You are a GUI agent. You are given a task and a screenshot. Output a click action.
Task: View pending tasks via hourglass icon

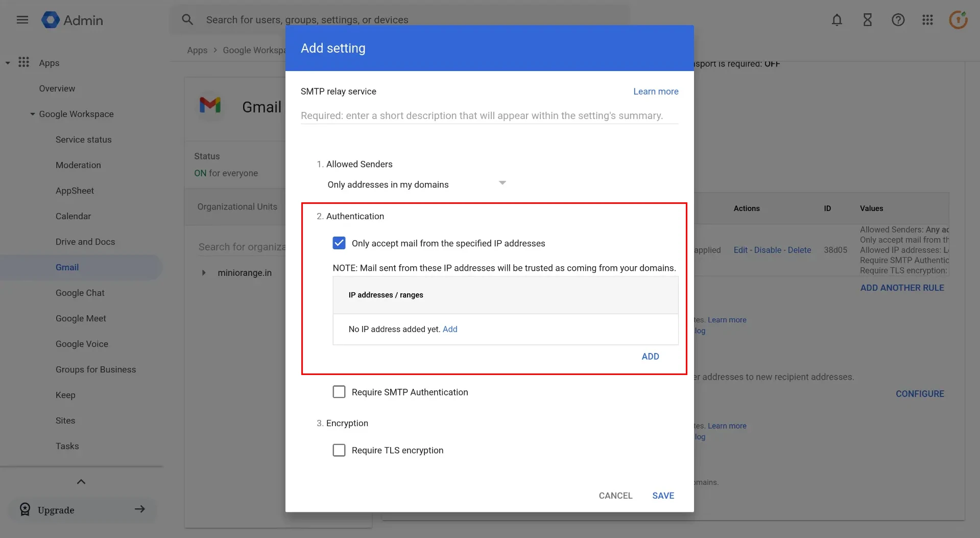click(867, 20)
